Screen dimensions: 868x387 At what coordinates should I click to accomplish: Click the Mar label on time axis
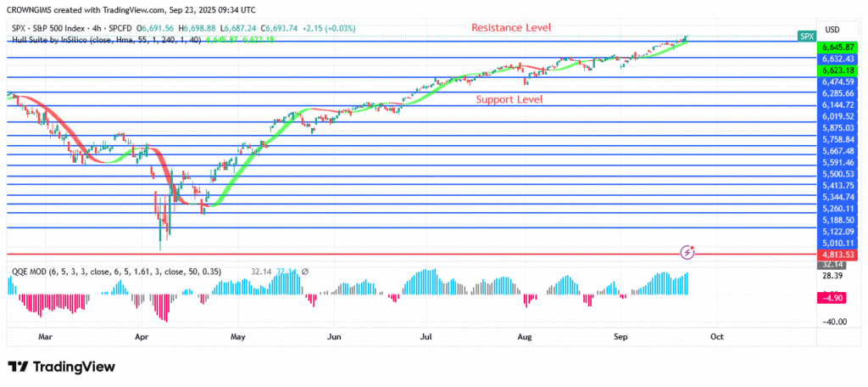coord(47,337)
